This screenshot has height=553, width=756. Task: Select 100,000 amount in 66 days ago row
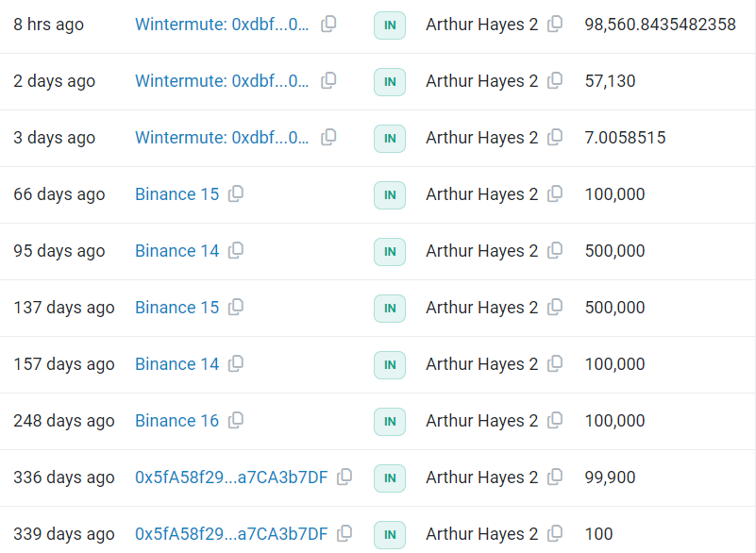click(x=614, y=193)
